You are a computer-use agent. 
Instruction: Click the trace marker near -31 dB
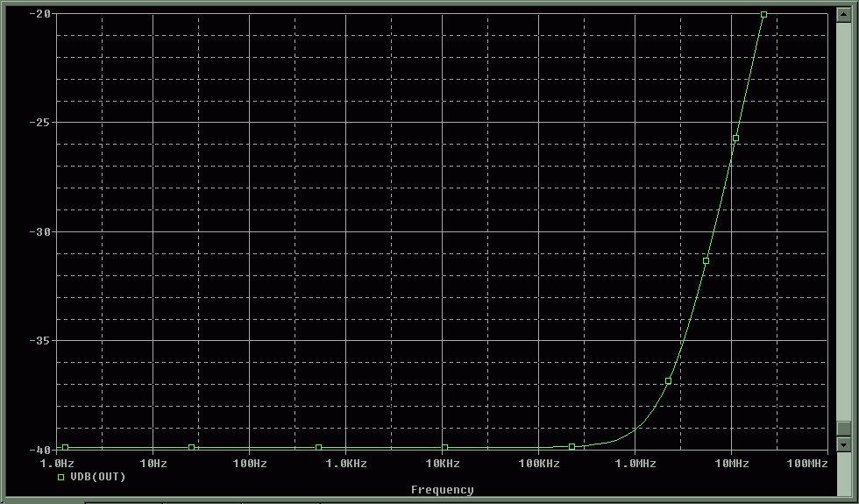(x=706, y=261)
